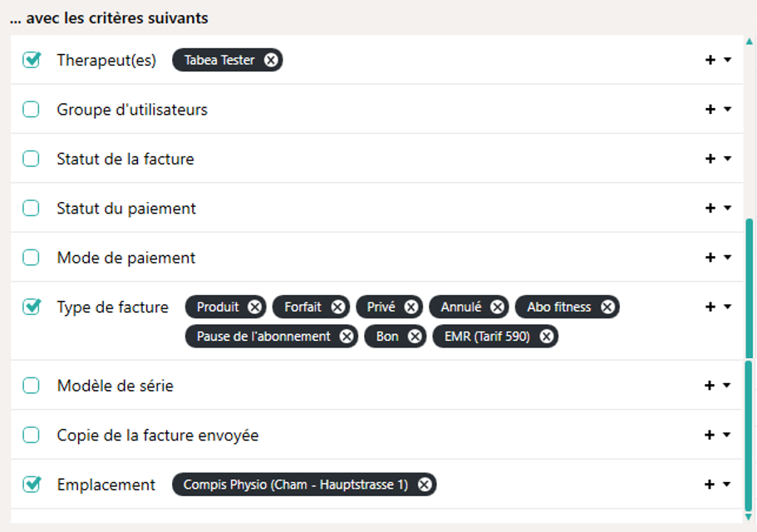Viewport: 757px width, 532px height.
Task: Remove the Tabea Tester therapist tag
Action: pyautogui.click(x=271, y=60)
